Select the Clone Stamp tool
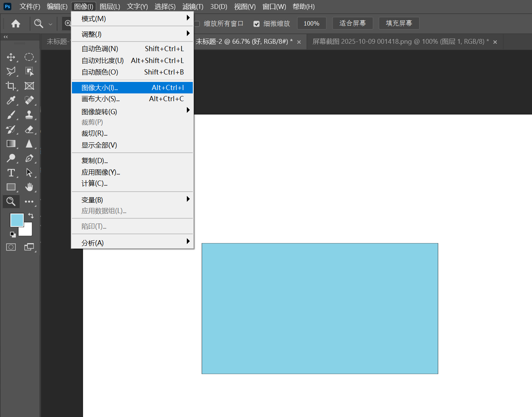The height and width of the screenshot is (417, 532). 29,115
